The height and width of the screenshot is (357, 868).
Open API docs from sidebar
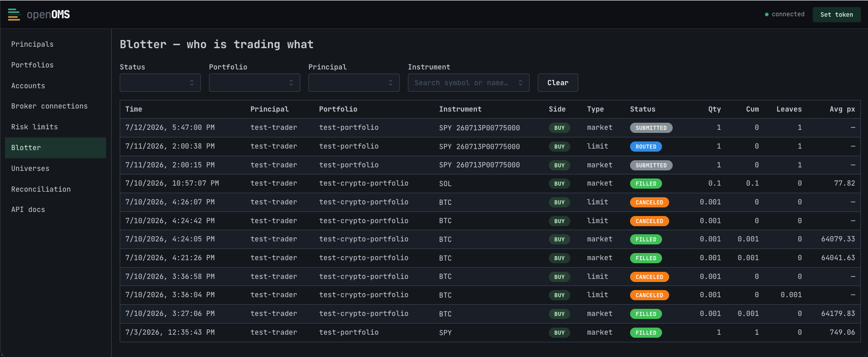click(56, 209)
